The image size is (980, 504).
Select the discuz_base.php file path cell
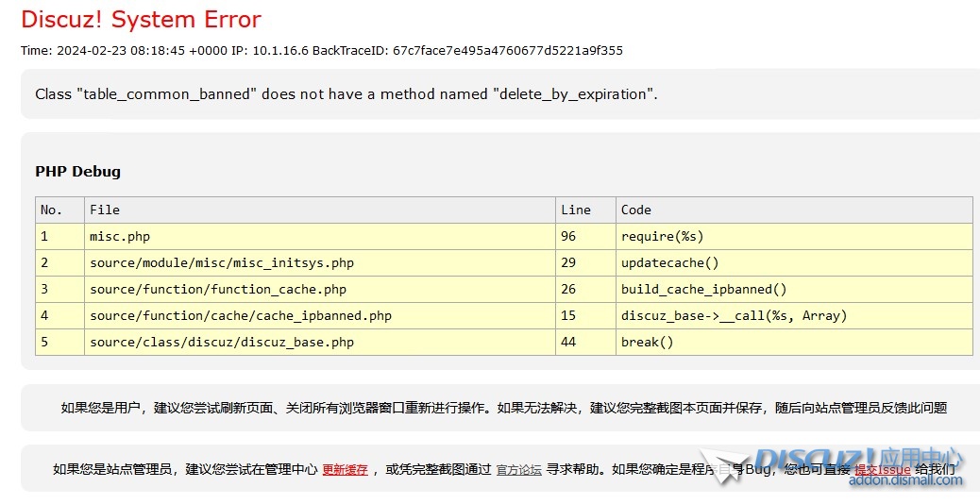(222, 342)
